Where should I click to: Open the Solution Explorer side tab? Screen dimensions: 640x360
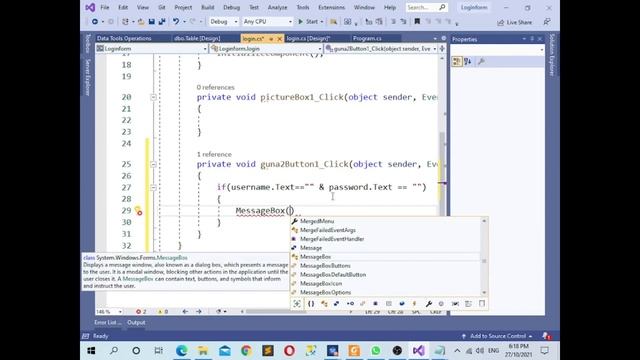(552, 55)
